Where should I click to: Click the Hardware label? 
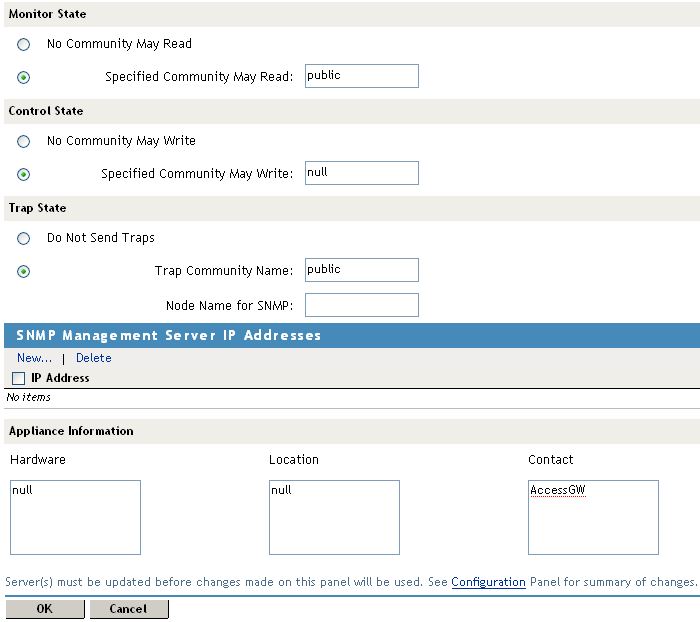[38, 459]
